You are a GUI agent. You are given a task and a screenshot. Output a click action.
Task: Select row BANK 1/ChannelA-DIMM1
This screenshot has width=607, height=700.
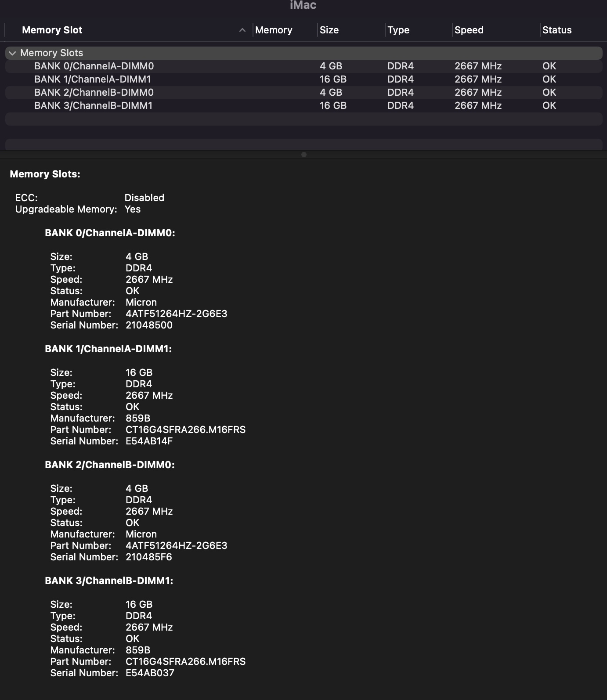(x=303, y=79)
